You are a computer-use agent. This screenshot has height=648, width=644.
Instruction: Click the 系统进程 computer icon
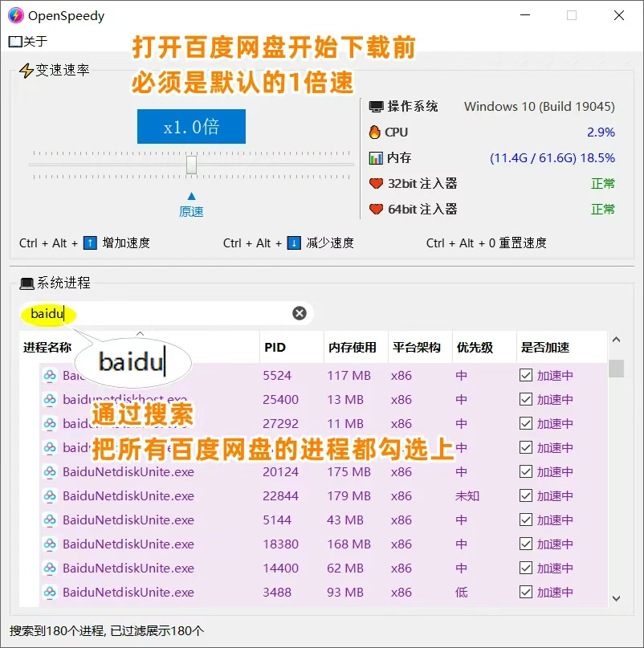point(26,283)
